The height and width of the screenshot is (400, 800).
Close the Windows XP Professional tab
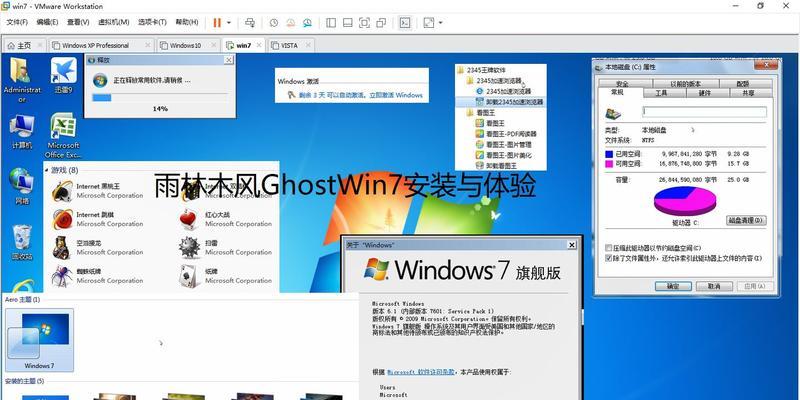tap(147, 45)
